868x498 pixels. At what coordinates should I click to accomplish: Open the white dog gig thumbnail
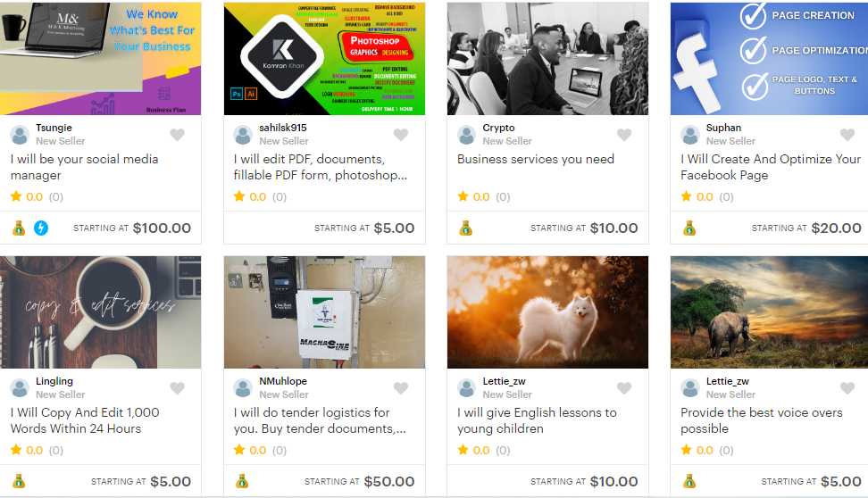coord(547,312)
